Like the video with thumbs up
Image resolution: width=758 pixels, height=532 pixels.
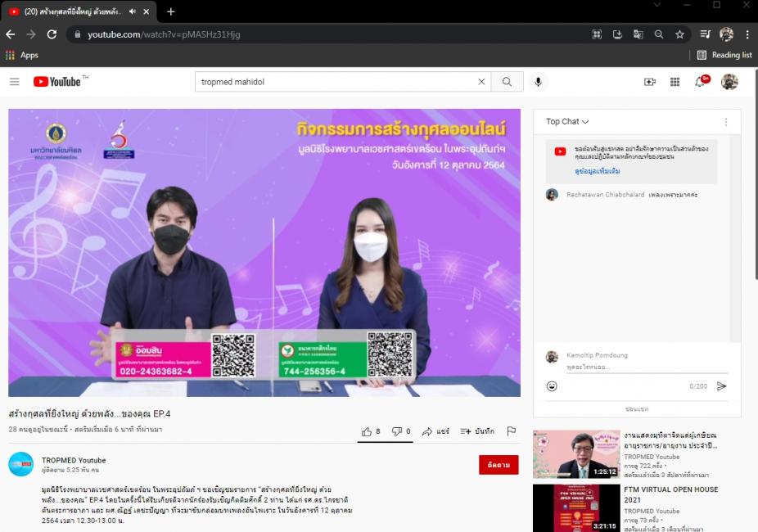(371, 431)
